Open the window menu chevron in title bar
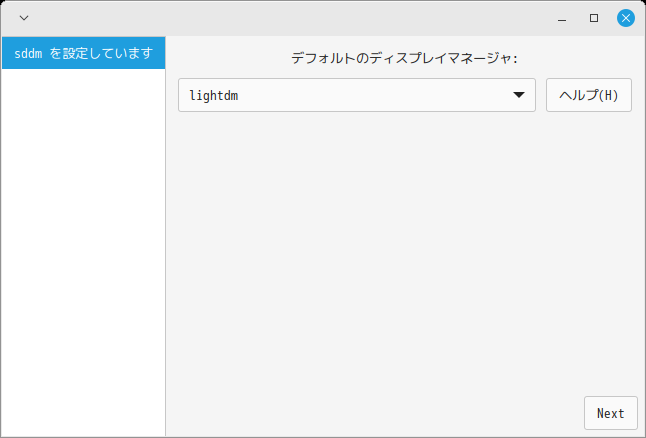This screenshot has height=438, width=646. 24,18
